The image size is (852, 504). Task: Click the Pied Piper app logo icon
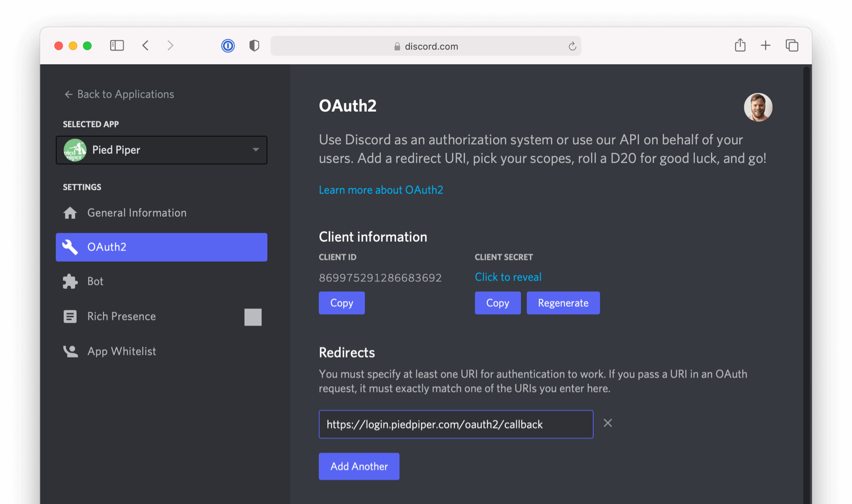coord(75,150)
